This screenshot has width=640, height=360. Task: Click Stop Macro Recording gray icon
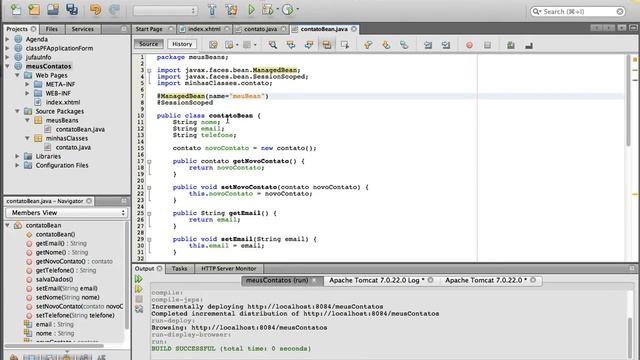pos(487,45)
